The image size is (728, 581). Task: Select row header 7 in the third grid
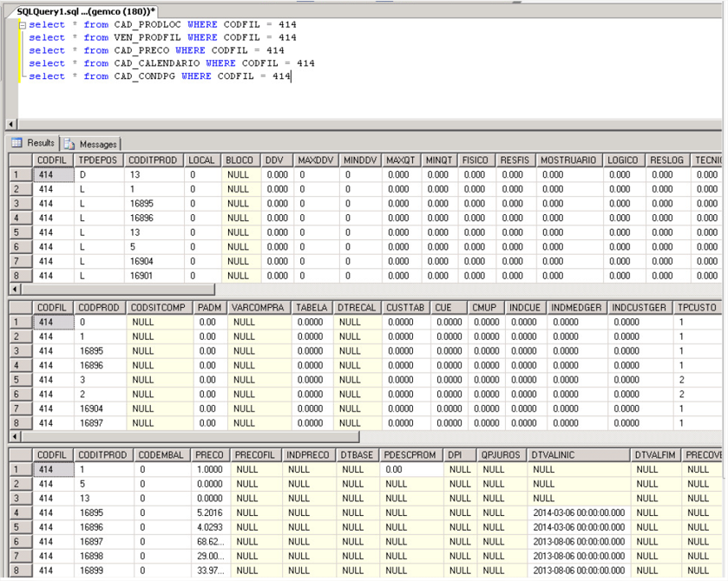tap(21, 556)
